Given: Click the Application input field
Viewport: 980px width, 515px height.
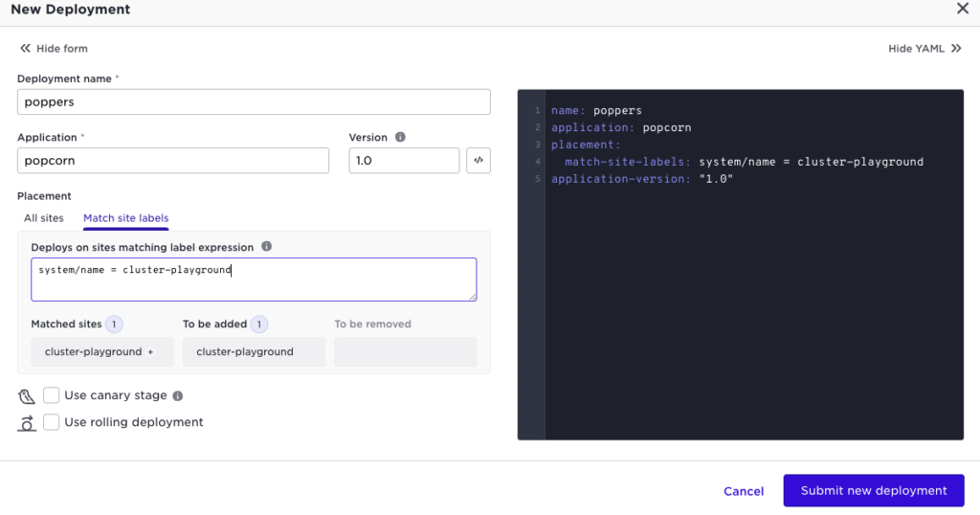Looking at the screenshot, I should (173, 161).
